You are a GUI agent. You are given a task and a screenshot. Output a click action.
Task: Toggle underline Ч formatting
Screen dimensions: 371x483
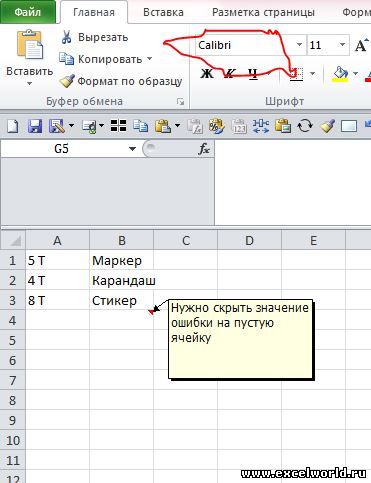(x=253, y=73)
